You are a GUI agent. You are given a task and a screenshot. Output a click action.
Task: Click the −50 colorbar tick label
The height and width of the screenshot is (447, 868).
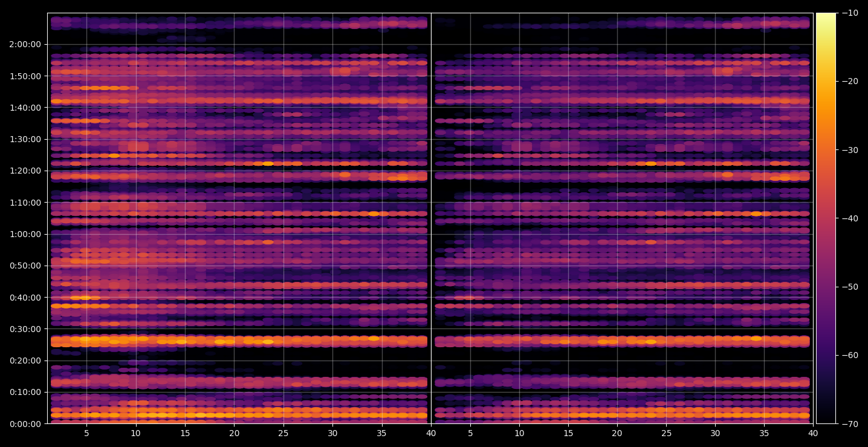(850, 287)
